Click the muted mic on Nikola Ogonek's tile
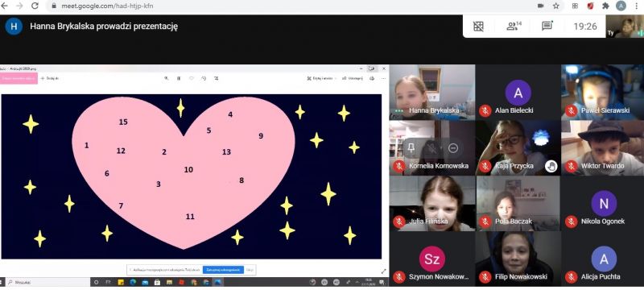The height and width of the screenshot is (290, 644). 571,222
